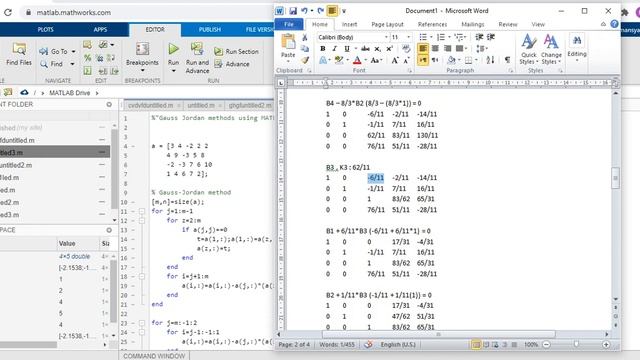Viewport: 640px width, 360px height.
Task: Click proofing check icon in Word status bar
Action: coord(368,344)
